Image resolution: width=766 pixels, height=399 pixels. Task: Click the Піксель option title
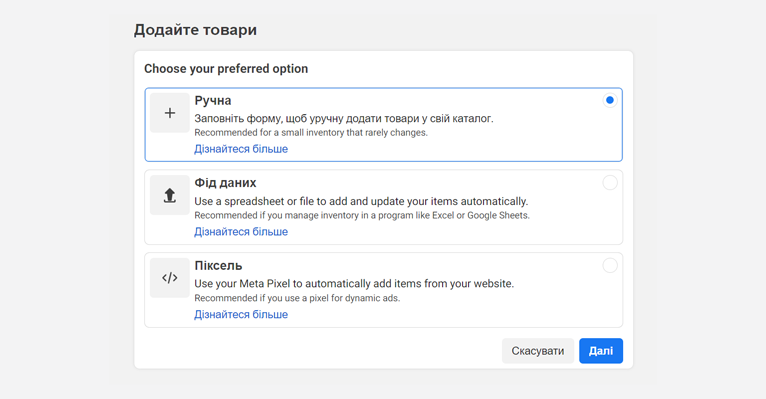218,266
